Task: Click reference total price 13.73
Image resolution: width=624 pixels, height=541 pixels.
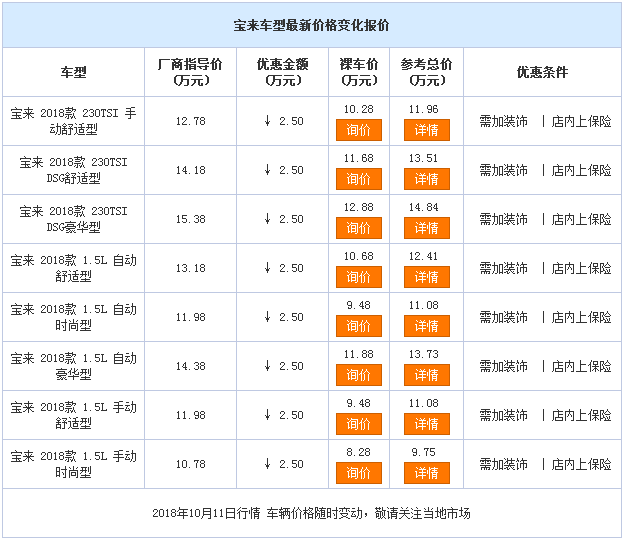Action: (x=423, y=354)
